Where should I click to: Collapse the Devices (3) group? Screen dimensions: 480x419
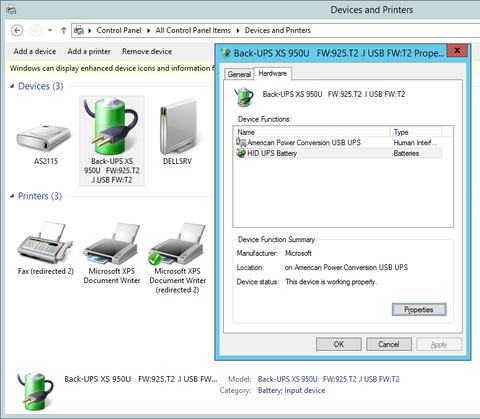pyautogui.click(x=12, y=86)
